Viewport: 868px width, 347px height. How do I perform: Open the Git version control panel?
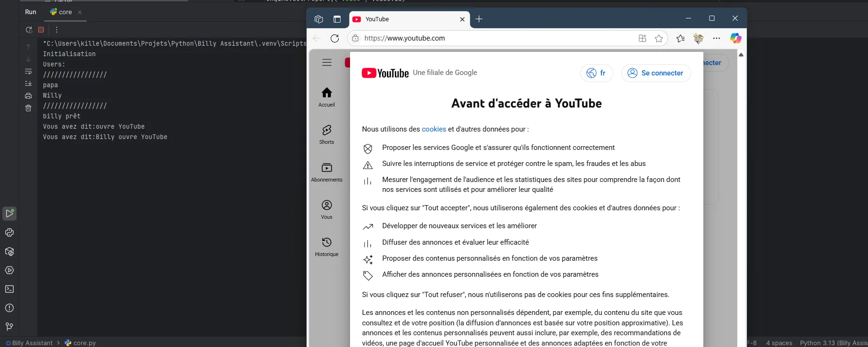pos(9,326)
